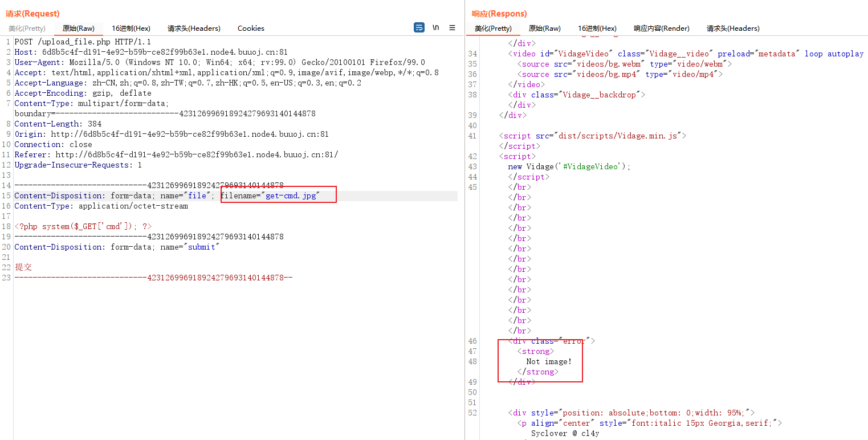Click the new Vidage('#VidageVideo') line
Viewport: 868px width, 440px height.
(569, 166)
